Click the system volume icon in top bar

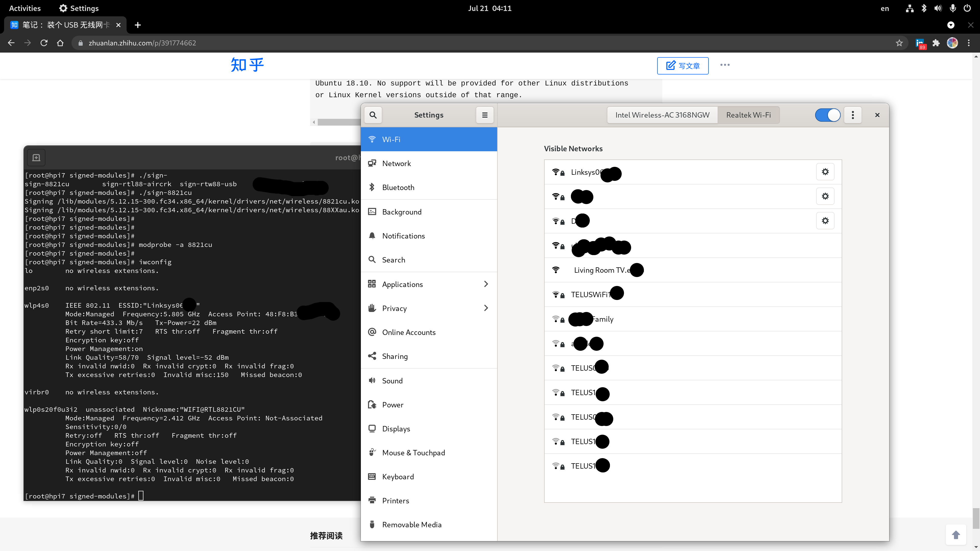[x=938, y=8]
